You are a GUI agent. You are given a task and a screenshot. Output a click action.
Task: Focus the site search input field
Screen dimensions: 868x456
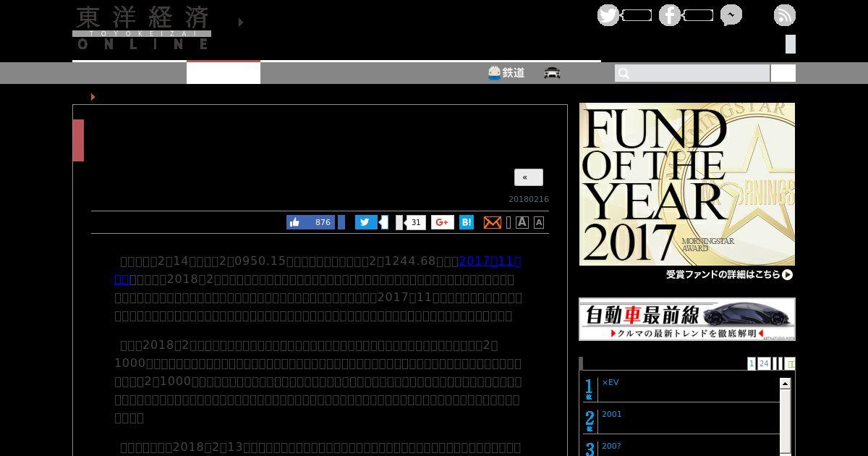pyautogui.click(x=692, y=73)
